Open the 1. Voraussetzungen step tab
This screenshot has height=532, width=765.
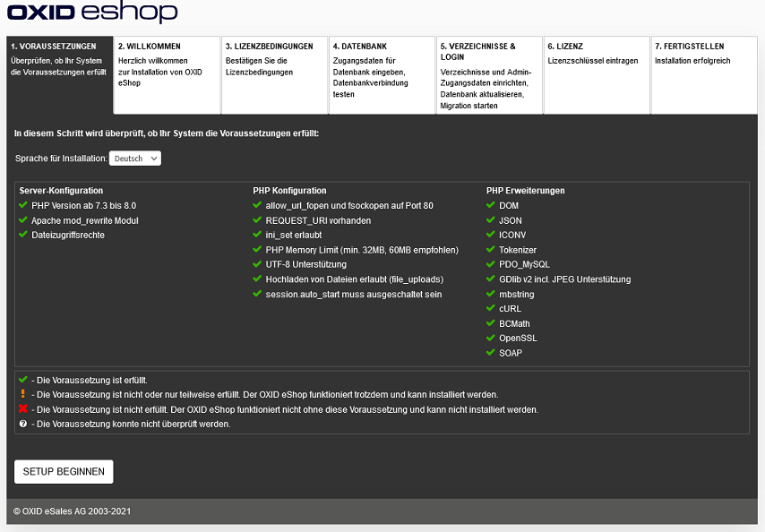(x=60, y=75)
